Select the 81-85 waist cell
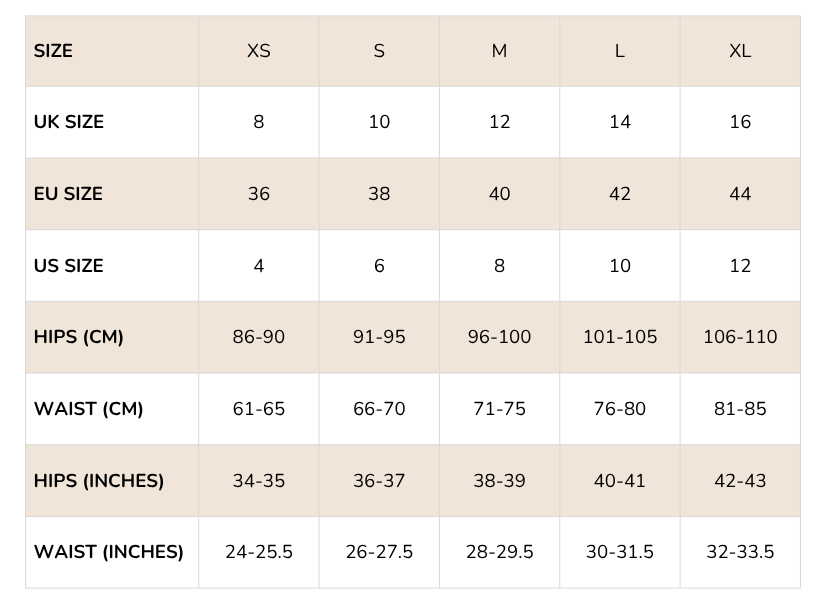825x604 pixels. (740, 409)
